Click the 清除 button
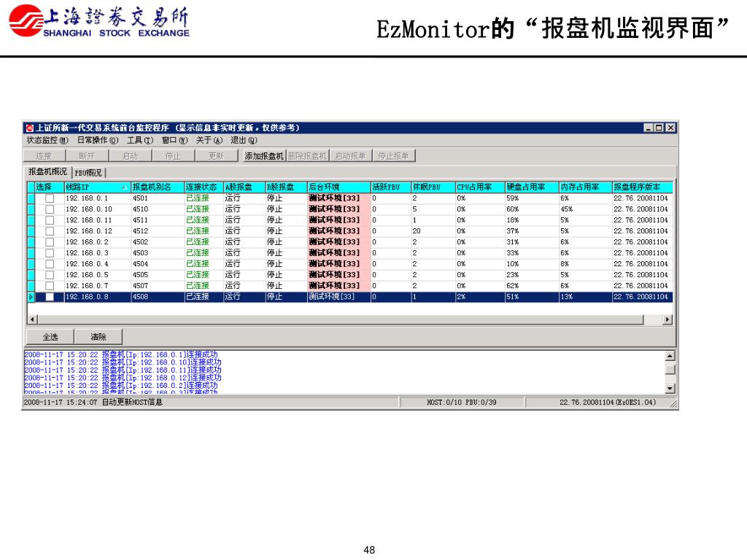This screenshot has width=747, height=560. 98,337
